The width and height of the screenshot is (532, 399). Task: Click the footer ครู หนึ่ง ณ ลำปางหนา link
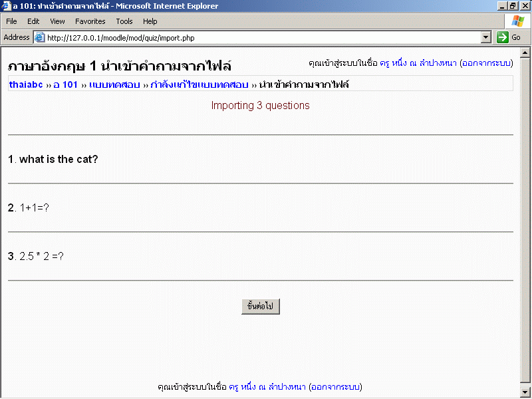[267, 386]
